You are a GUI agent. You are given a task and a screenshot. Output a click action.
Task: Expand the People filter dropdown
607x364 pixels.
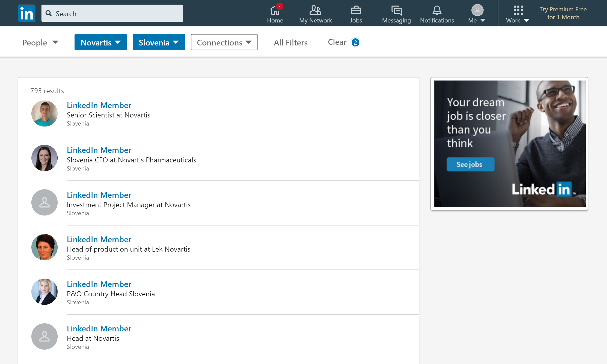[x=40, y=42]
